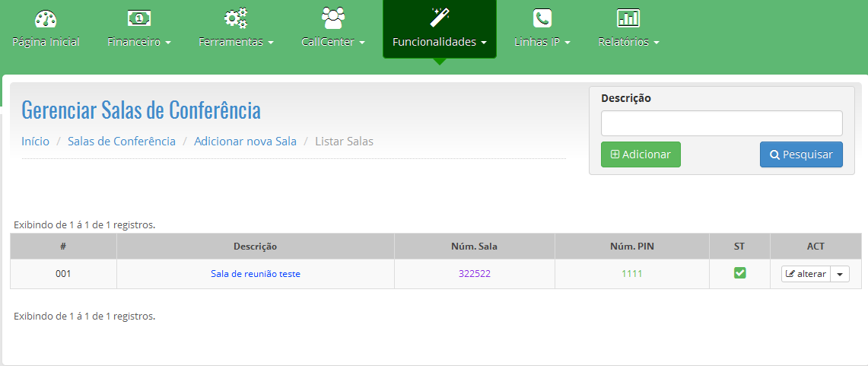Click the Linhas IP phone icon
The image size is (868, 366).
click(x=542, y=18)
